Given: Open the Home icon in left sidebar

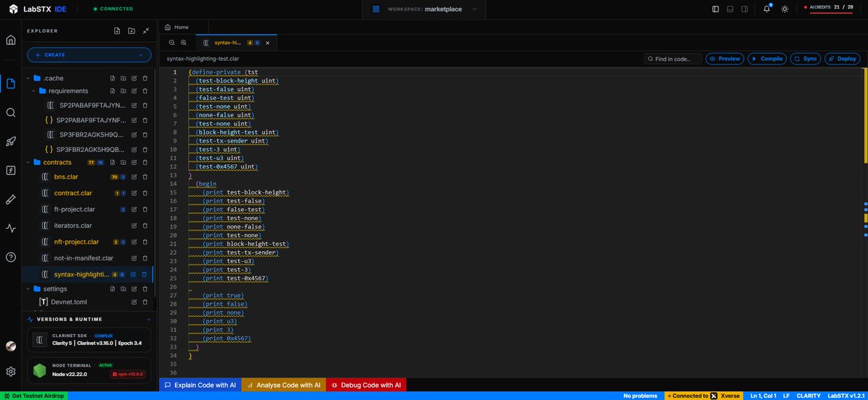Looking at the screenshot, I should point(11,40).
